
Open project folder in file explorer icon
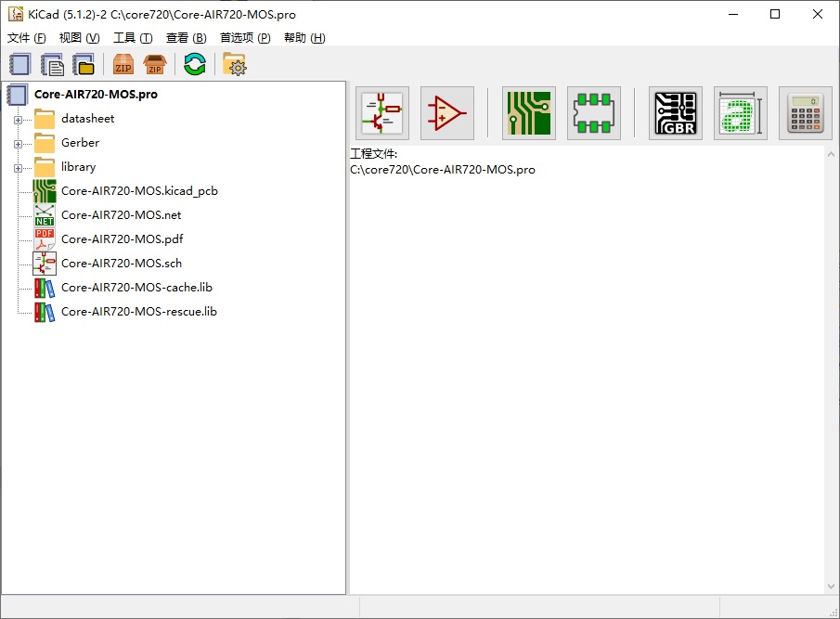point(234,65)
